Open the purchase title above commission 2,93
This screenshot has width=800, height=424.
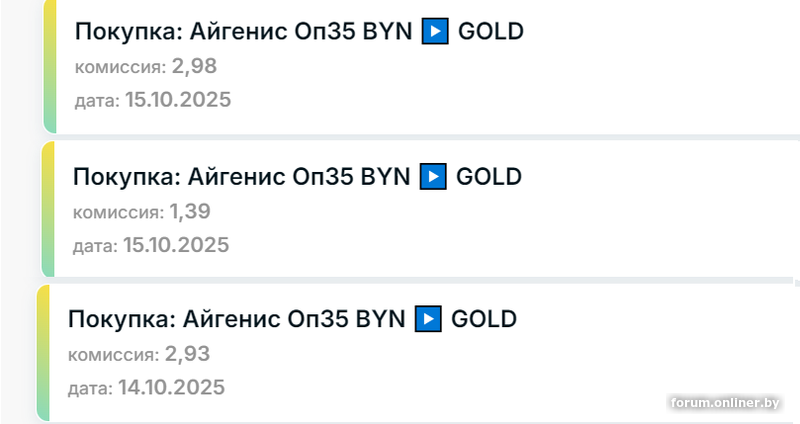tap(237, 320)
